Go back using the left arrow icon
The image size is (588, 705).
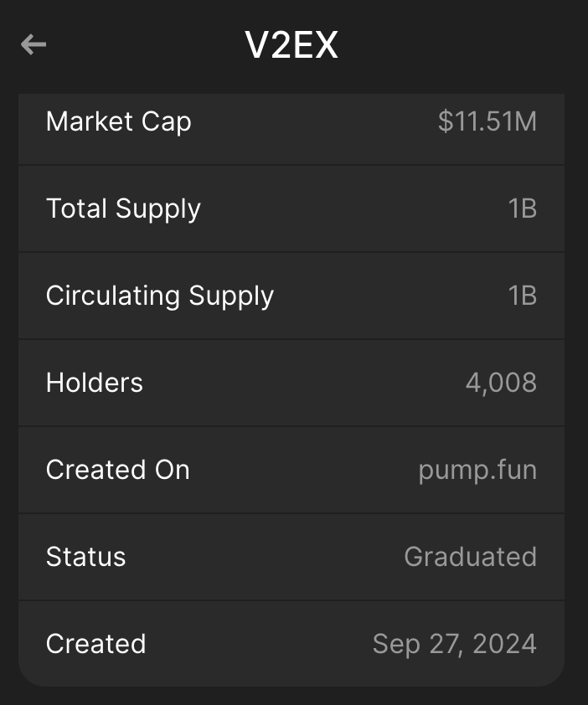click(x=34, y=44)
